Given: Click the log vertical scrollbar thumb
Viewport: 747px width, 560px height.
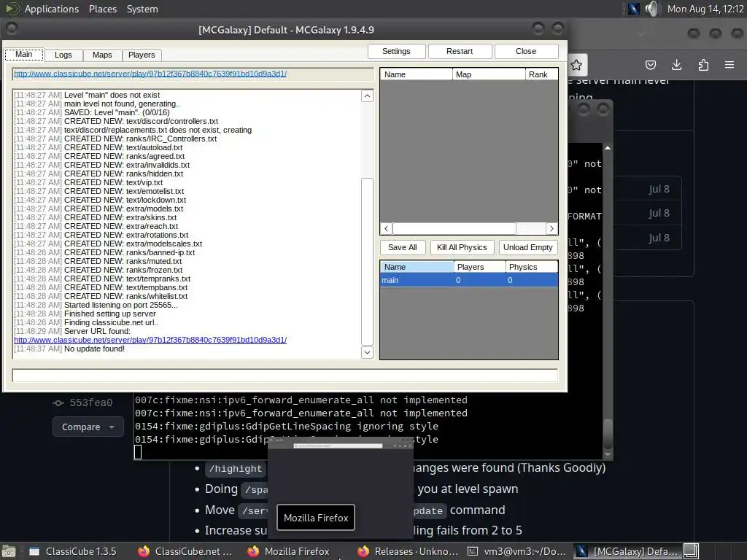Looking at the screenshot, I should click(367, 262).
